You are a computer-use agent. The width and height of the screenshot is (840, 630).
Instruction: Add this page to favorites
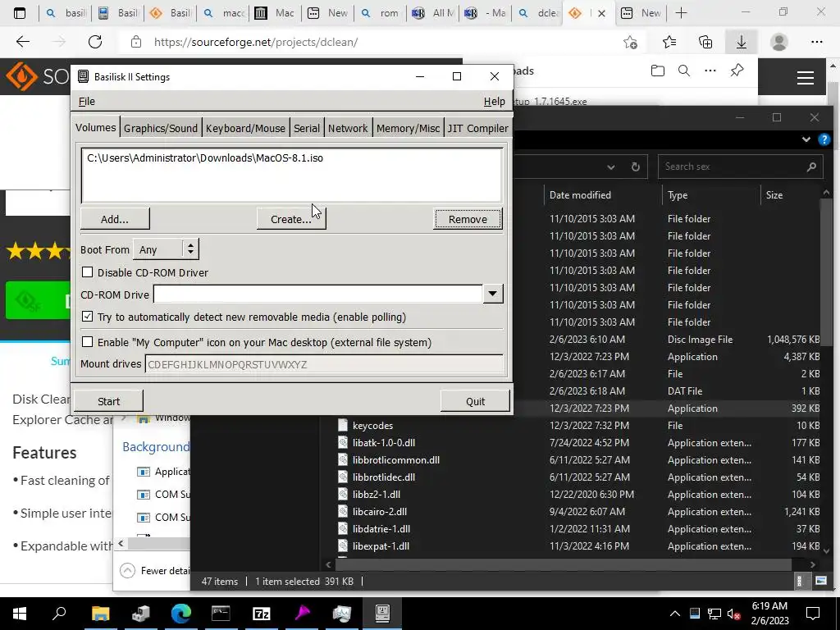[x=631, y=42]
